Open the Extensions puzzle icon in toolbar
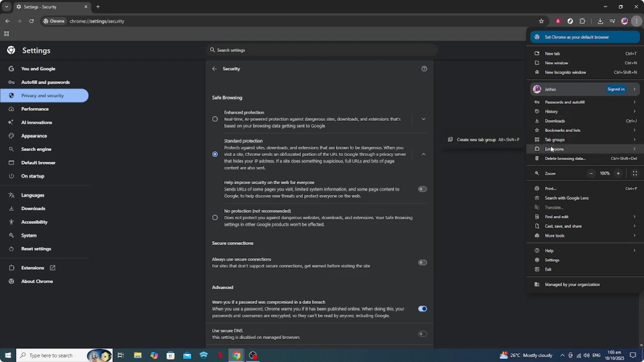The width and height of the screenshot is (644, 362). point(583,21)
